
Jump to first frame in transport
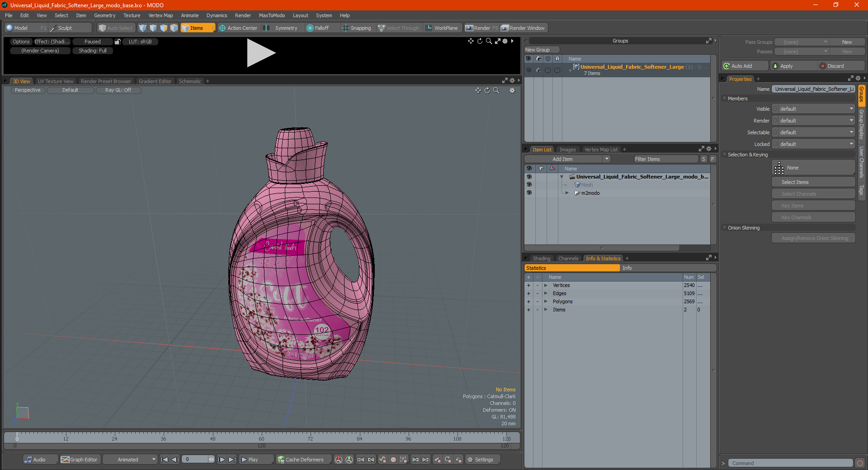click(165, 460)
